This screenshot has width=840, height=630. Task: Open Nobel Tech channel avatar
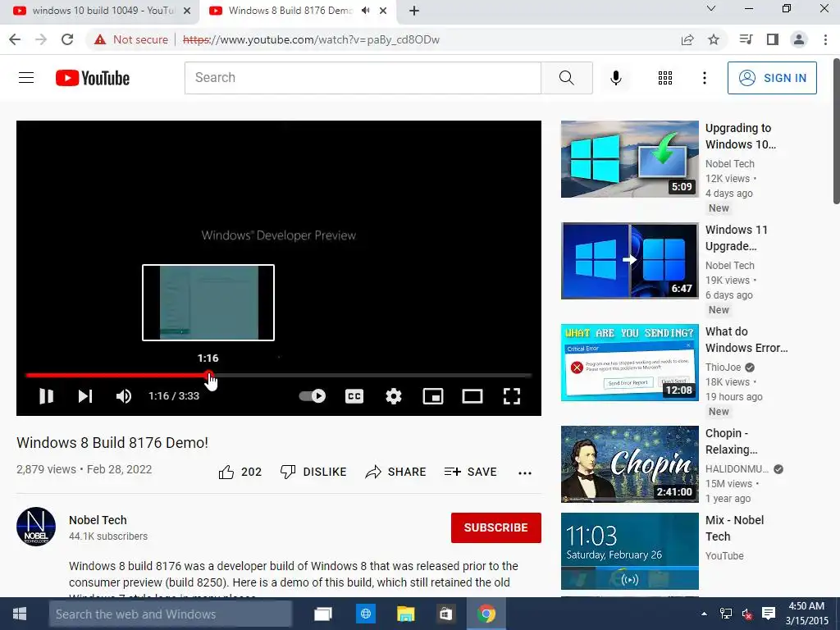pyautogui.click(x=36, y=527)
